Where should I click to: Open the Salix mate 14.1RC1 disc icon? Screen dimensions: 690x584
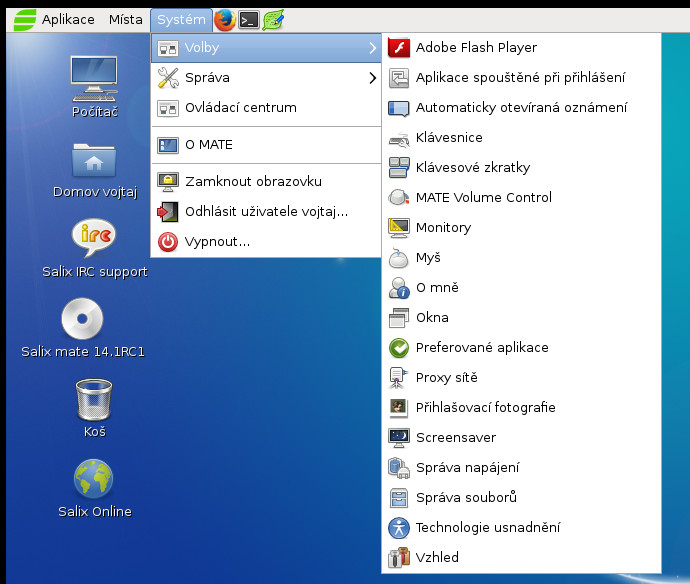[x=83, y=328]
